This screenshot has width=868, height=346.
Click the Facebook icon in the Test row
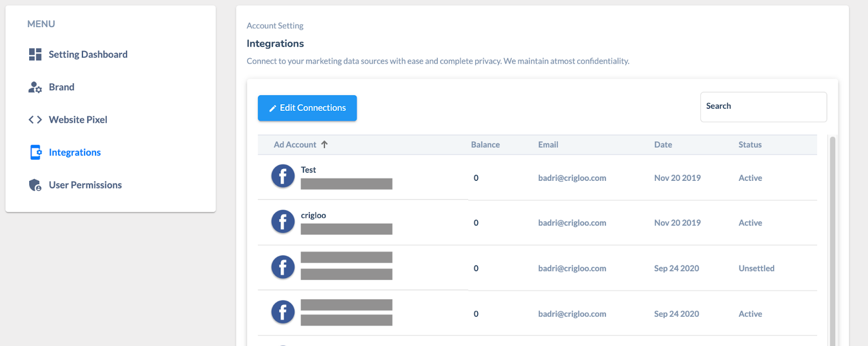(283, 176)
